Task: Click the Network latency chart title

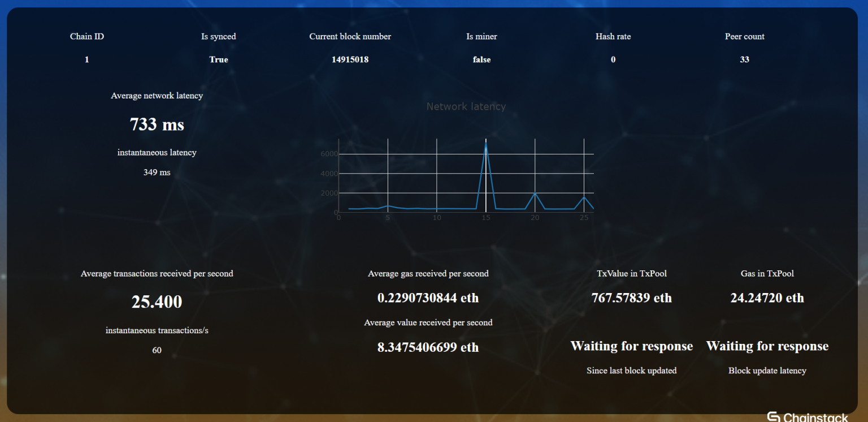Action: pyautogui.click(x=466, y=106)
